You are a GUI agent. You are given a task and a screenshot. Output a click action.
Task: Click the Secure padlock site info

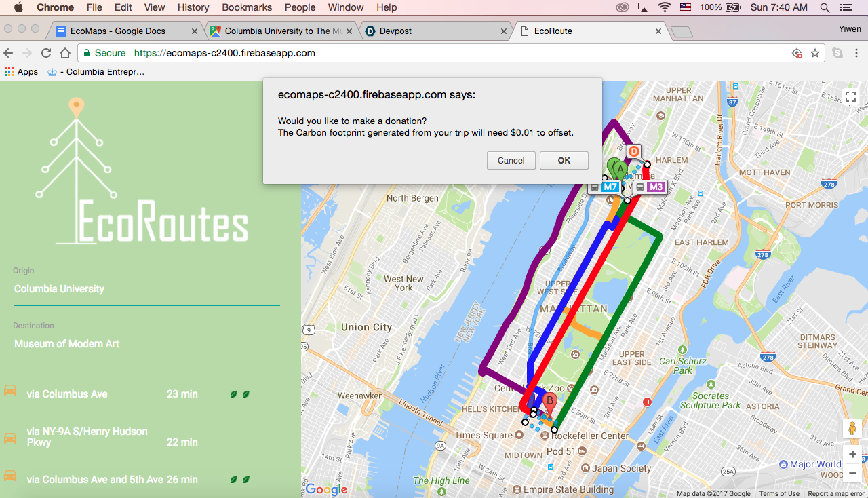[x=105, y=53]
